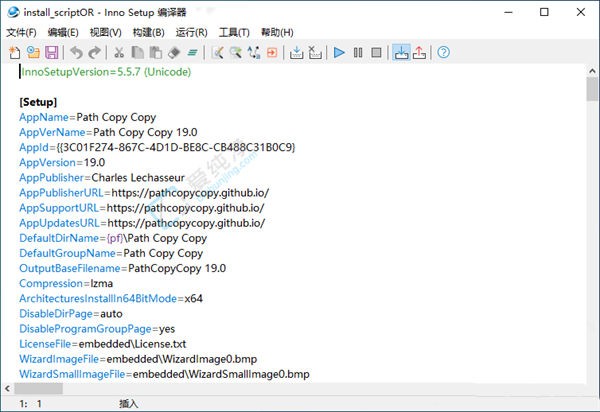Click the green select-all lines icon
Viewport: 600px width, 412px height.
pos(192,52)
